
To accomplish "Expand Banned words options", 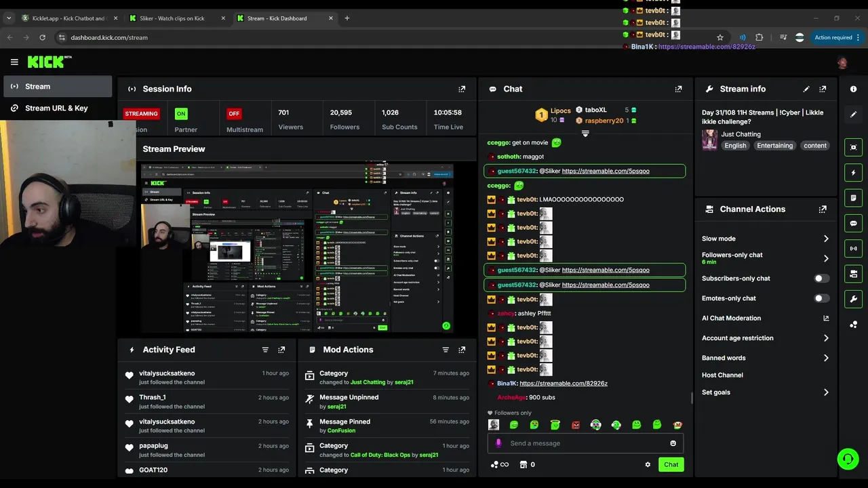I will click(x=826, y=358).
